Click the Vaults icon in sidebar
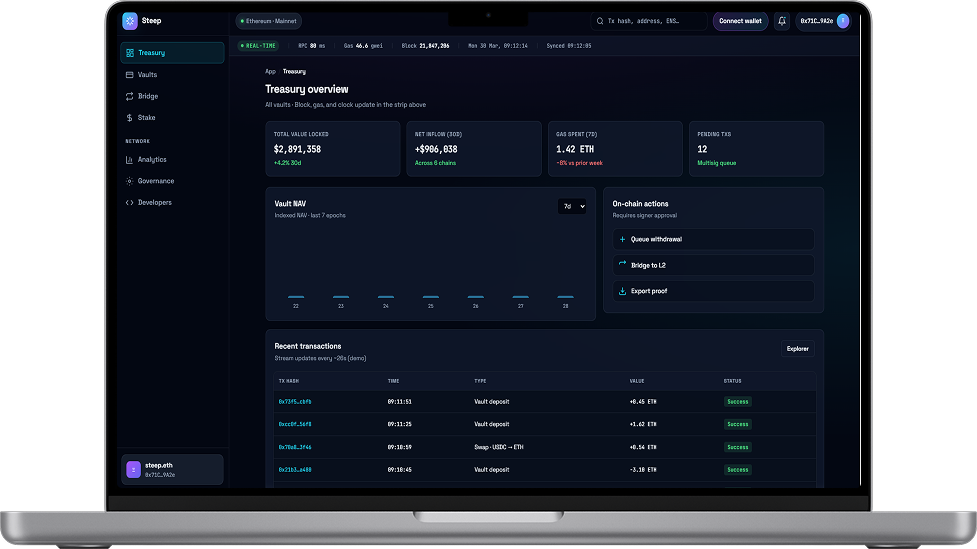This screenshot has width=977, height=549. click(129, 75)
